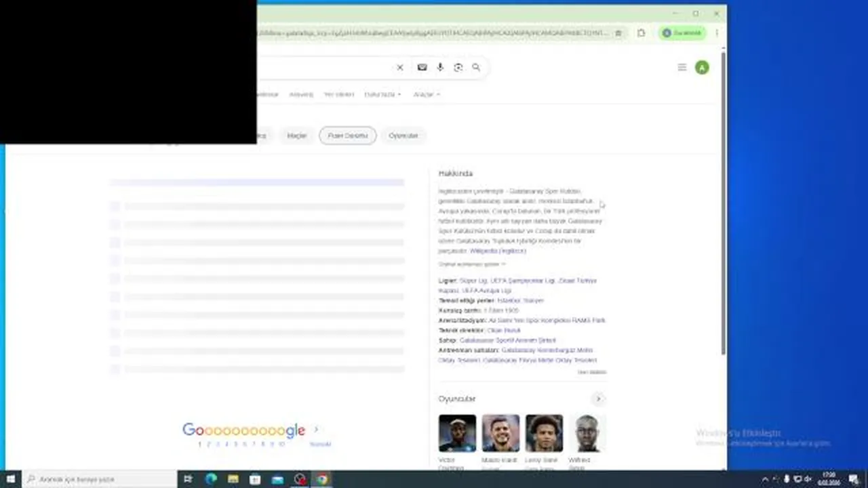Viewport: 868px width, 488px height.
Task: Select the address bar URL
Action: point(434,33)
